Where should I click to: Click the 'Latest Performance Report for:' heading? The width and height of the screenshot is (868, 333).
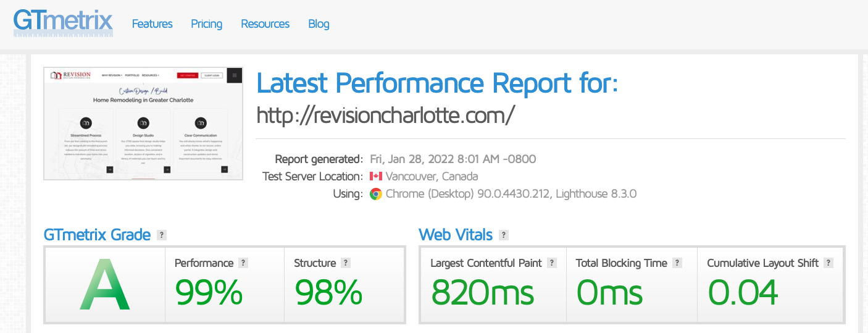pyautogui.click(x=437, y=83)
